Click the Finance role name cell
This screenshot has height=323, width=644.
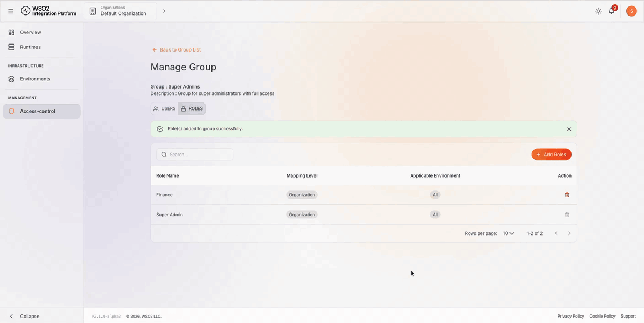point(164,195)
